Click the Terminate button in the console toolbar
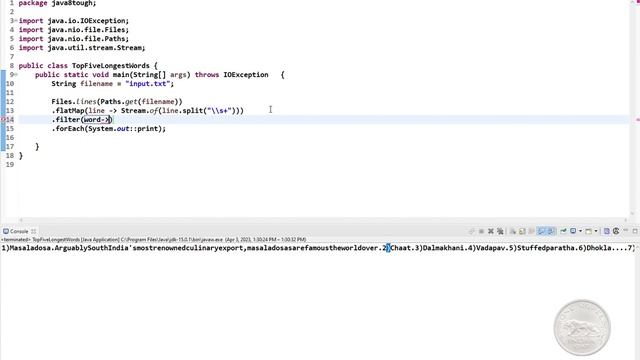The width and height of the screenshot is (640, 360). coord(481,231)
